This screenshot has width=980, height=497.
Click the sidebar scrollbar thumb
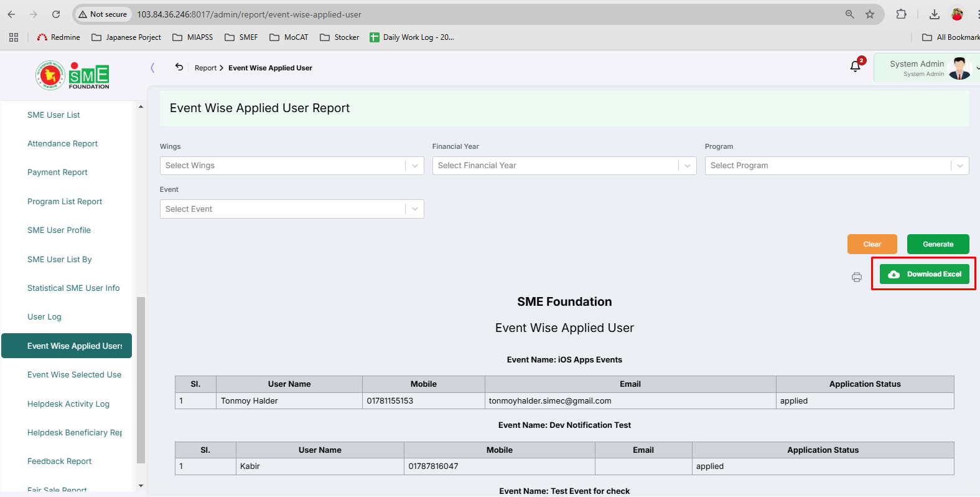pyautogui.click(x=141, y=381)
